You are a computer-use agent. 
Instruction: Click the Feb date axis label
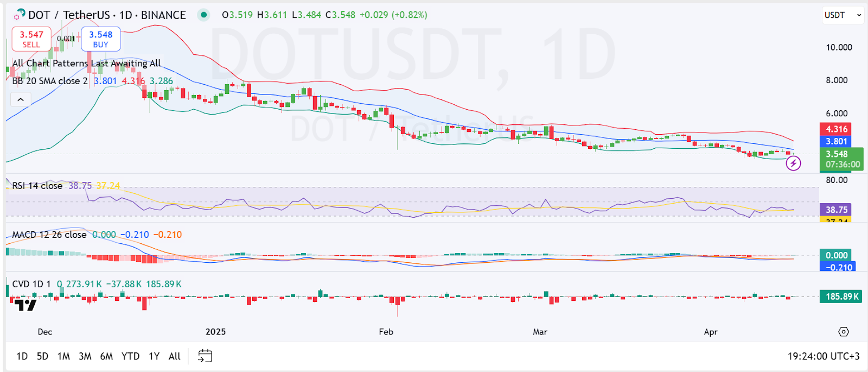click(x=386, y=332)
